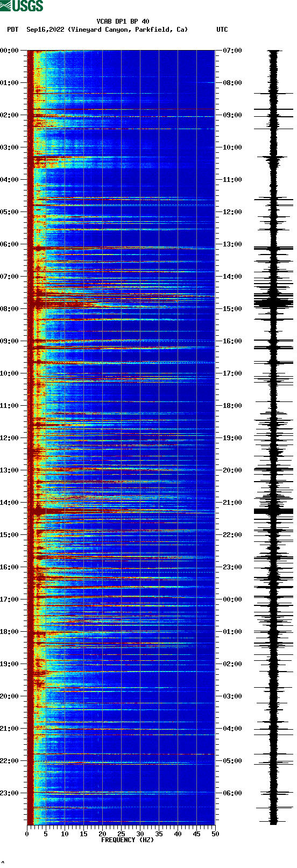Click the UTC time label 10:00 on right axis
Viewport: 297px width, 868px height.
pos(232,147)
